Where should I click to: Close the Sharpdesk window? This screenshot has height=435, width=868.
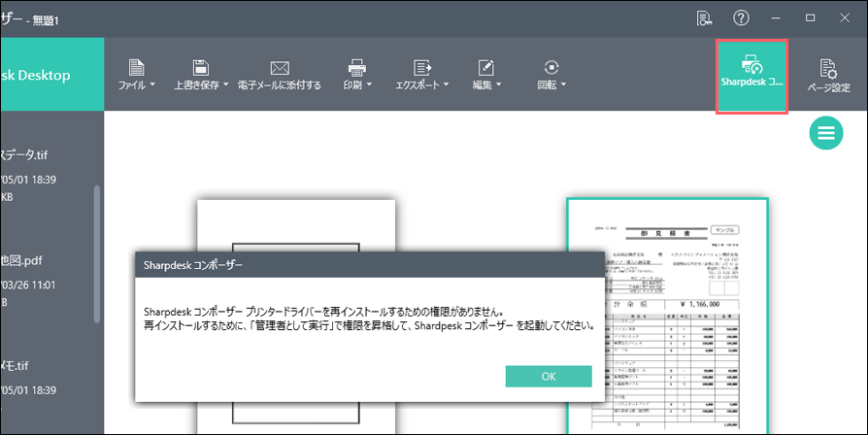(x=845, y=18)
